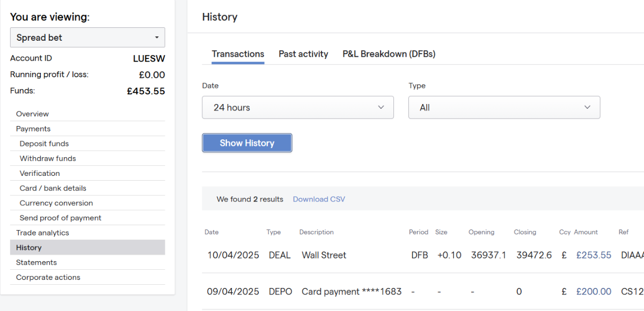Open the Deposit funds page
Image resolution: width=644 pixels, height=311 pixels.
[x=44, y=144]
